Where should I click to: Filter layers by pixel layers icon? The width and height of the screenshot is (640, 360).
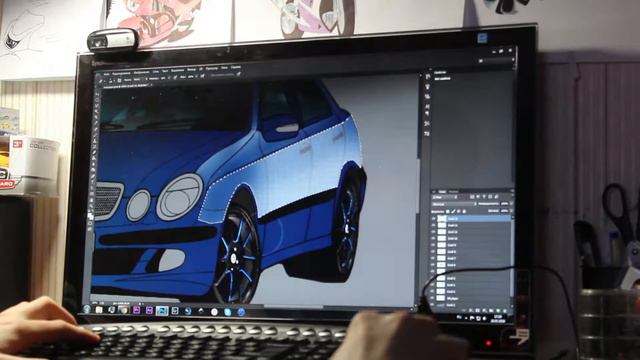(472, 197)
